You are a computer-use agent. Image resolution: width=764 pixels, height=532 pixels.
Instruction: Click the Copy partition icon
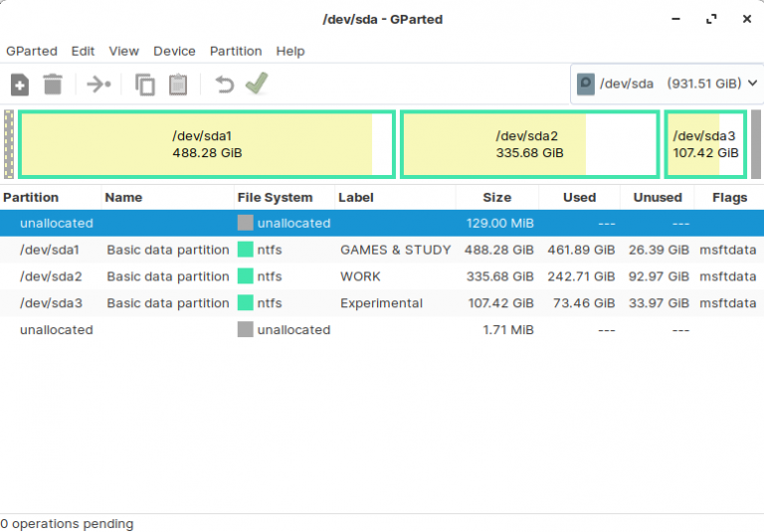click(x=145, y=85)
